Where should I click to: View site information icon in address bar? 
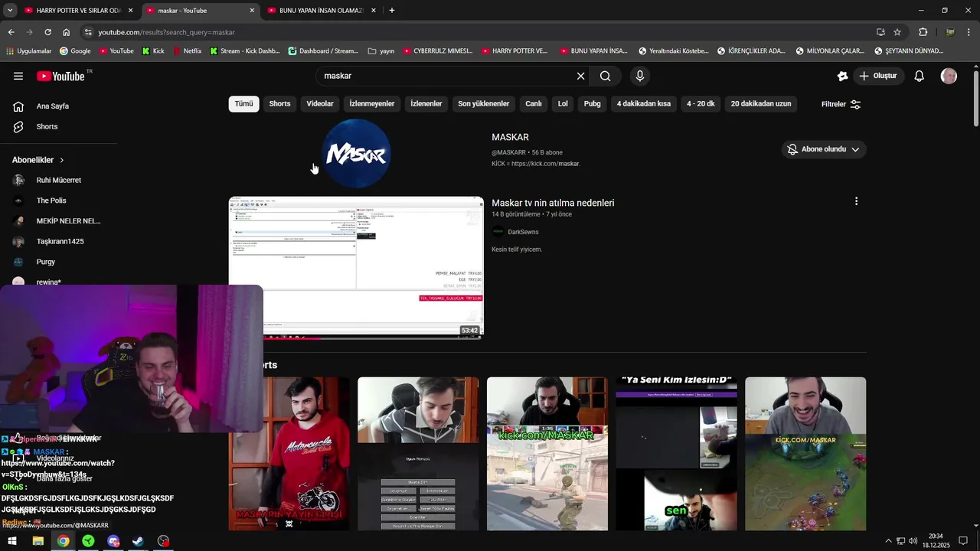88,32
